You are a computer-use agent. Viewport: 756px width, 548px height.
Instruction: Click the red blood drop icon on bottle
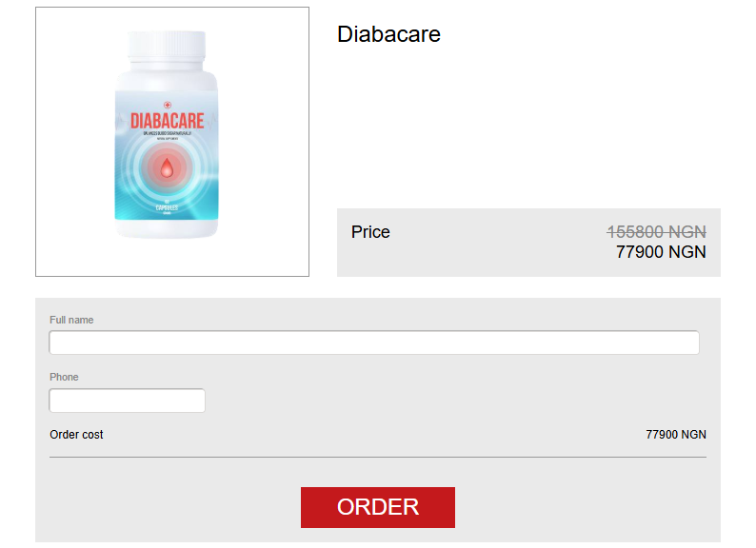tap(167, 168)
